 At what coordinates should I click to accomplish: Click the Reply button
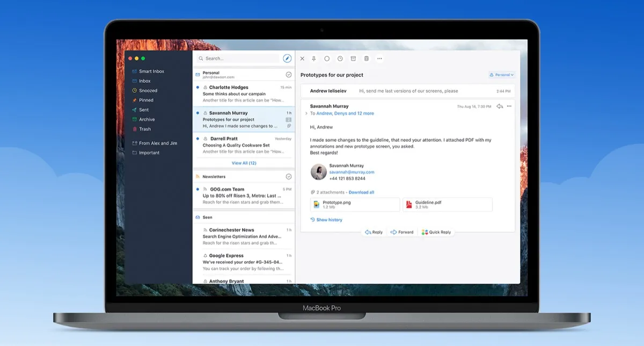click(374, 232)
